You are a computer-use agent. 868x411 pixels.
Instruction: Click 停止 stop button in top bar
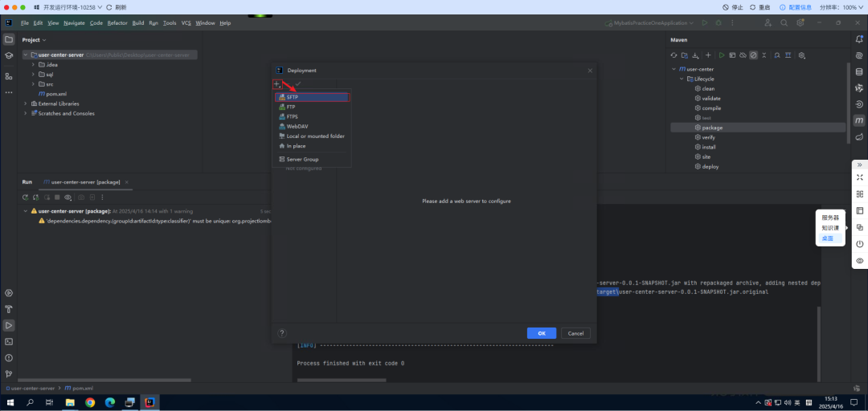pyautogui.click(x=734, y=7)
